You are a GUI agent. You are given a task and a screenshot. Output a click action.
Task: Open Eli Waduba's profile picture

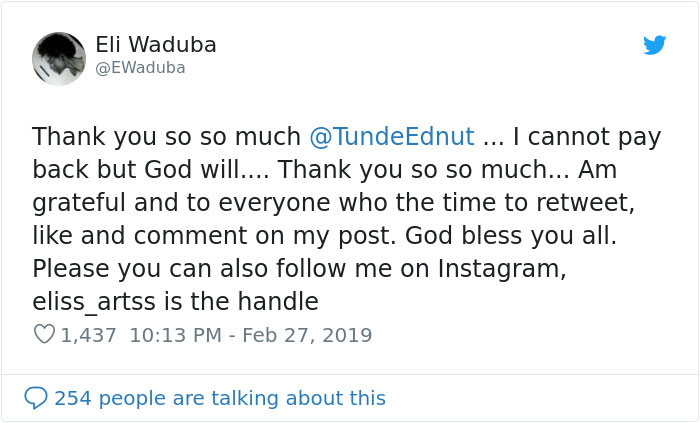(x=59, y=58)
